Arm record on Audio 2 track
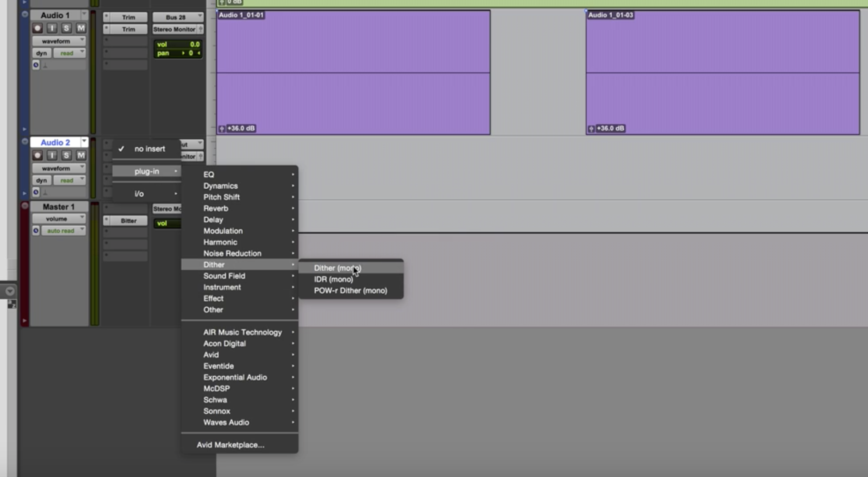868x477 pixels. click(x=37, y=155)
